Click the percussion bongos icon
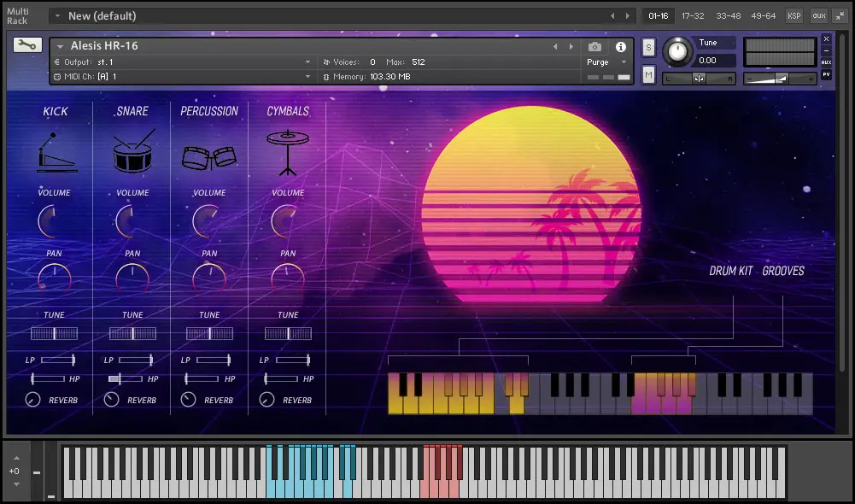855x504 pixels. [x=209, y=156]
